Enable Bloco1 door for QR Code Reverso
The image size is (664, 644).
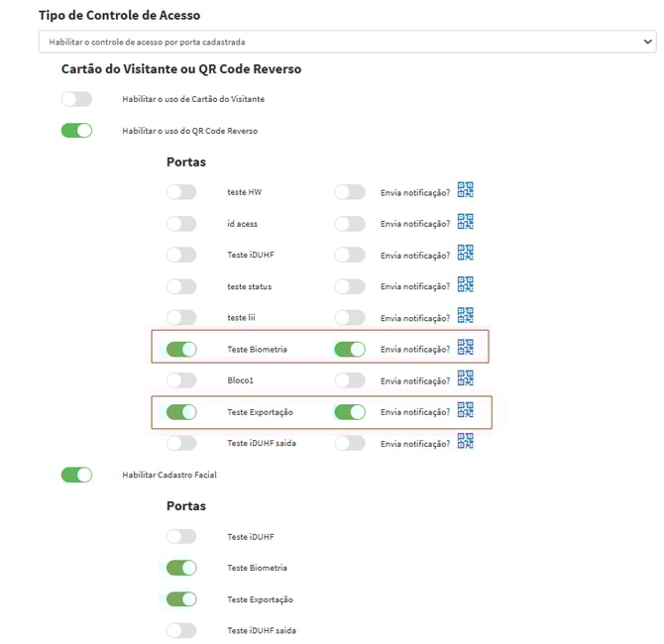(x=181, y=380)
